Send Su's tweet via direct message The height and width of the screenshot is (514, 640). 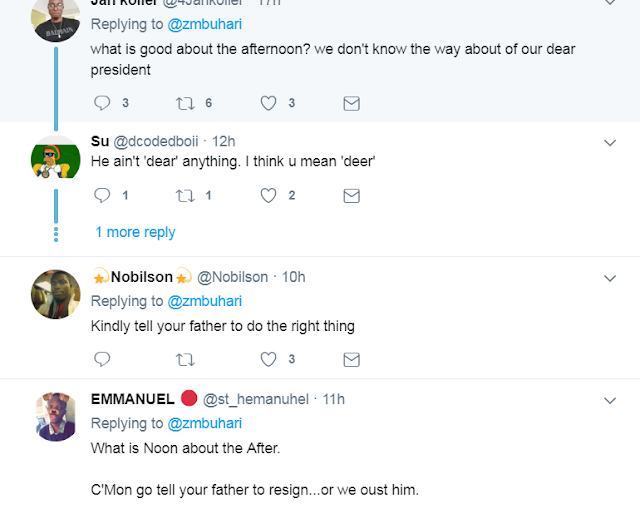tap(351, 196)
